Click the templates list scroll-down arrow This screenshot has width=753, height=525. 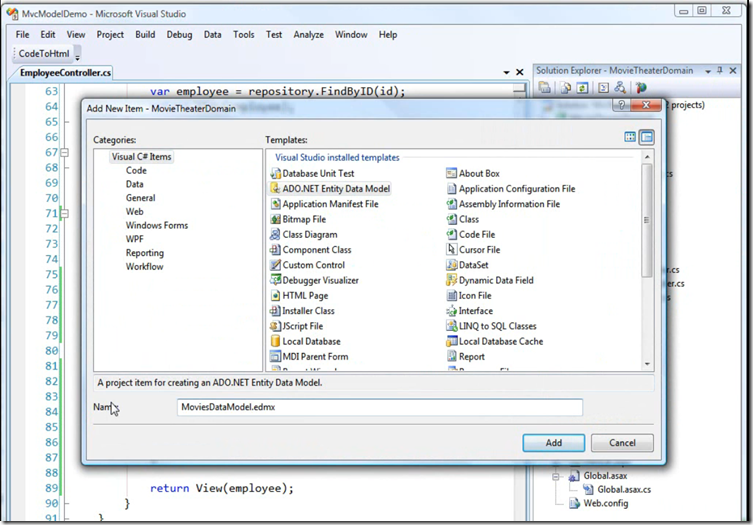[x=647, y=364]
